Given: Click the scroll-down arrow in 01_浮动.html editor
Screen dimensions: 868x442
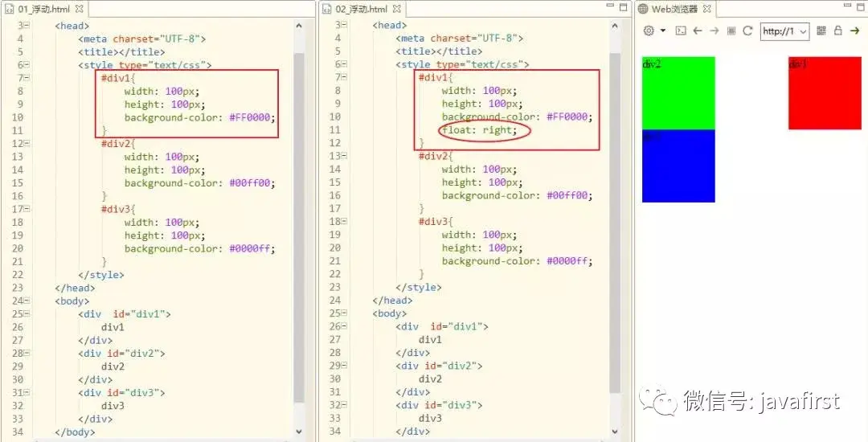Looking at the screenshot, I should [299, 432].
